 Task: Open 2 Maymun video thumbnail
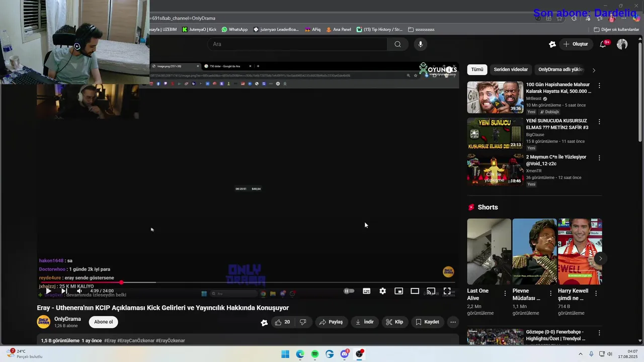[x=495, y=170]
